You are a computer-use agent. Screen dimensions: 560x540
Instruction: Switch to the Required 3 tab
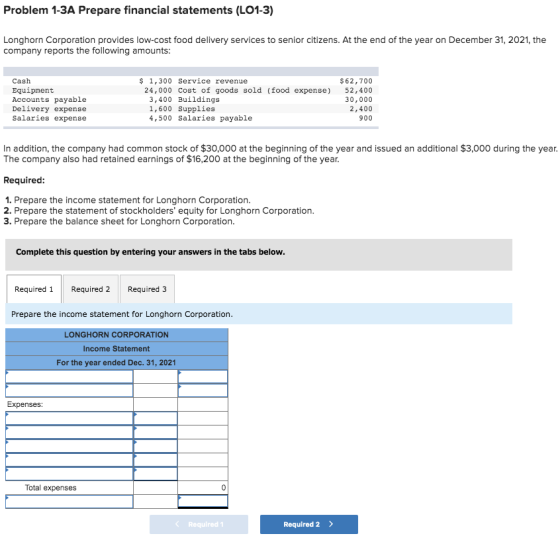(147, 289)
